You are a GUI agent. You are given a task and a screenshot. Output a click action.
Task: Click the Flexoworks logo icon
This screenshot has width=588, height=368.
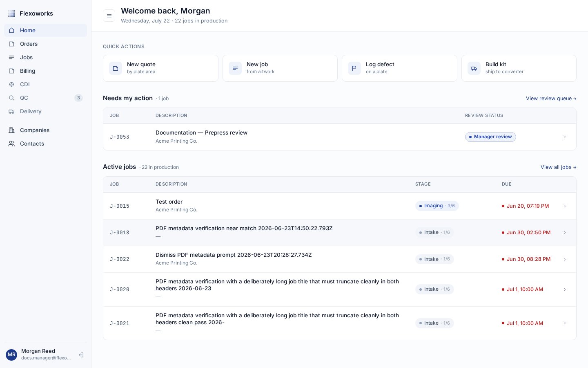pos(11,13)
